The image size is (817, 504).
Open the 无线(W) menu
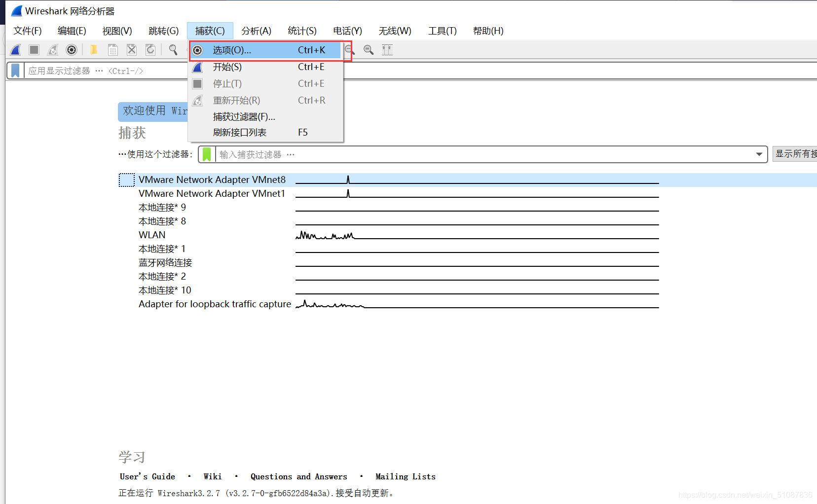point(395,31)
